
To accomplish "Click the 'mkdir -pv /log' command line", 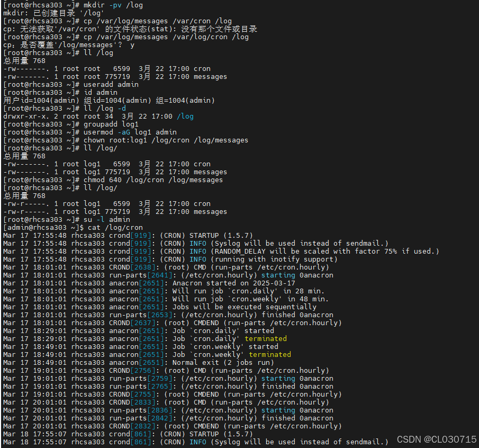I will pyautogui.click(x=73, y=5).
